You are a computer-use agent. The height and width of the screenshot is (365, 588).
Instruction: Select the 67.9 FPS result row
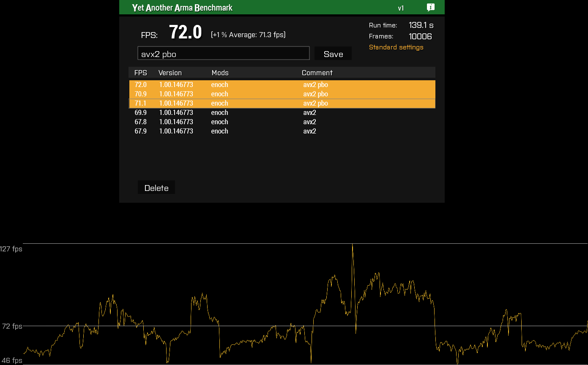click(282, 131)
